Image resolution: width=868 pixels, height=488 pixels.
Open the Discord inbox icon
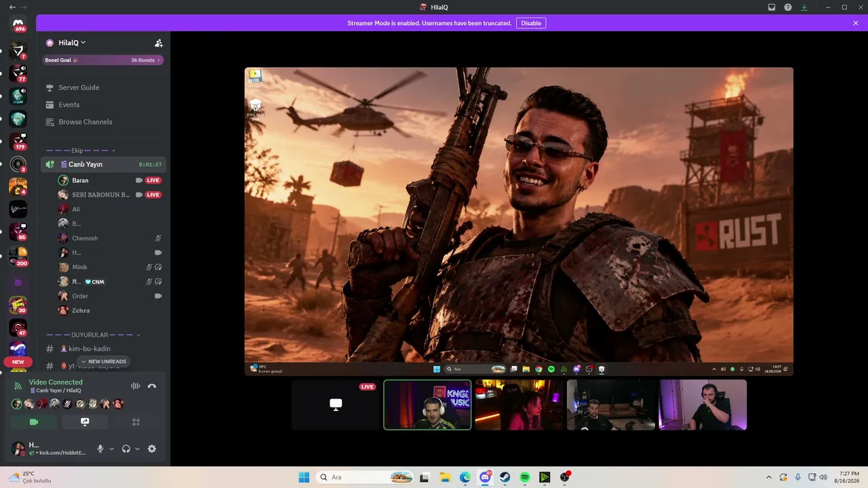(772, 7)
